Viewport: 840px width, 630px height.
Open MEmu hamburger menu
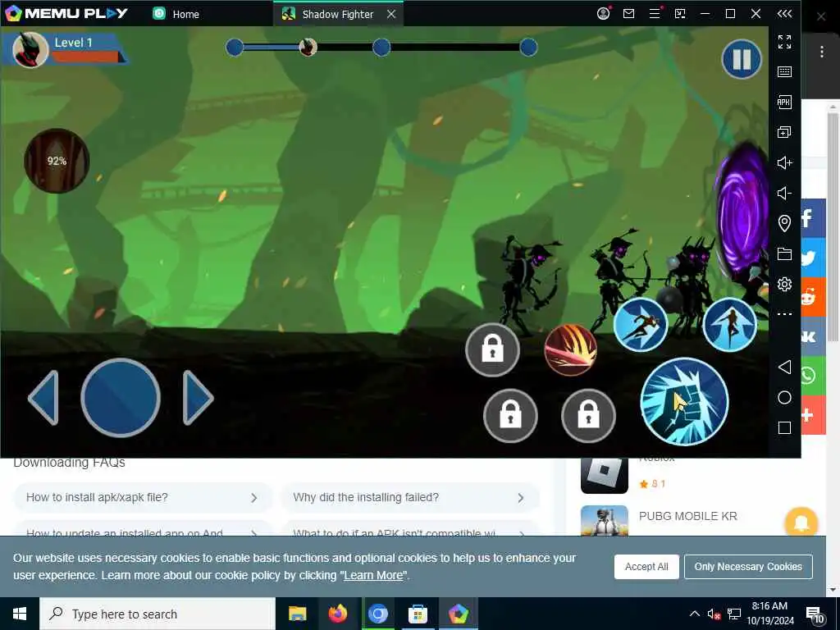[655, 13]
